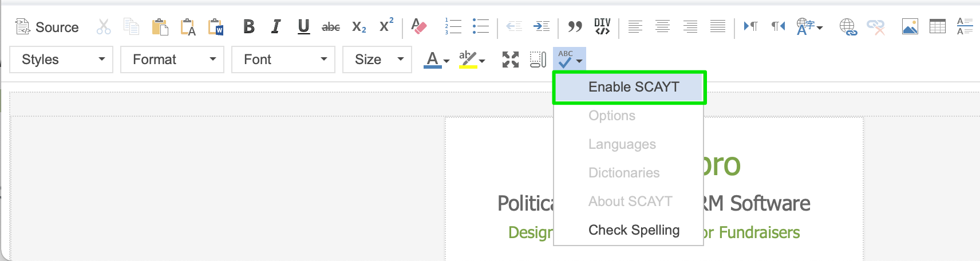
Task: Open the Set Language dropdown
Action: (809, 27)
